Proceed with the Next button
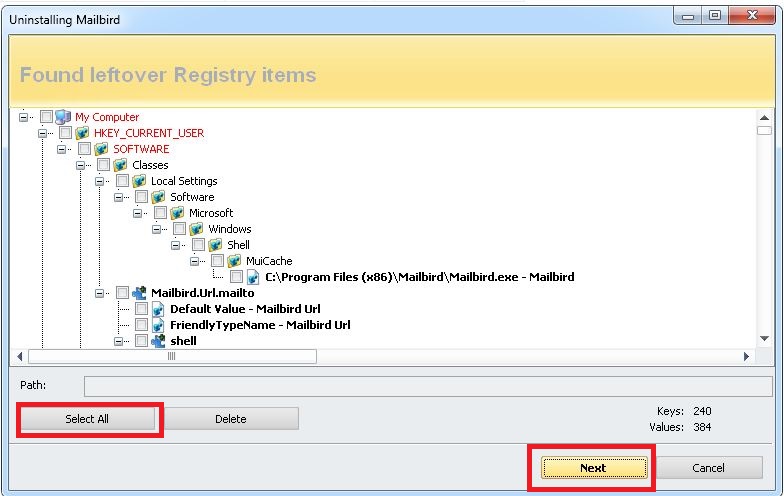Screen dimensions: 784x496 (594, 468)
